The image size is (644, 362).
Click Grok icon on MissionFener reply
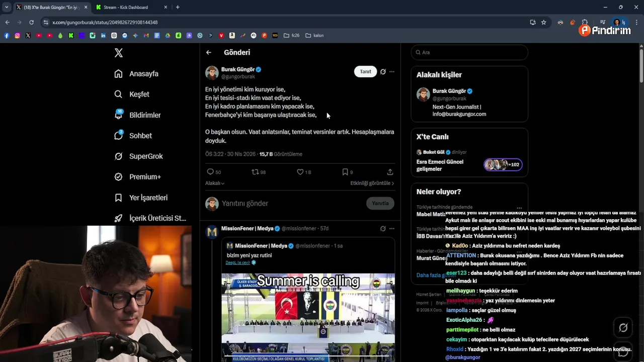383,228
